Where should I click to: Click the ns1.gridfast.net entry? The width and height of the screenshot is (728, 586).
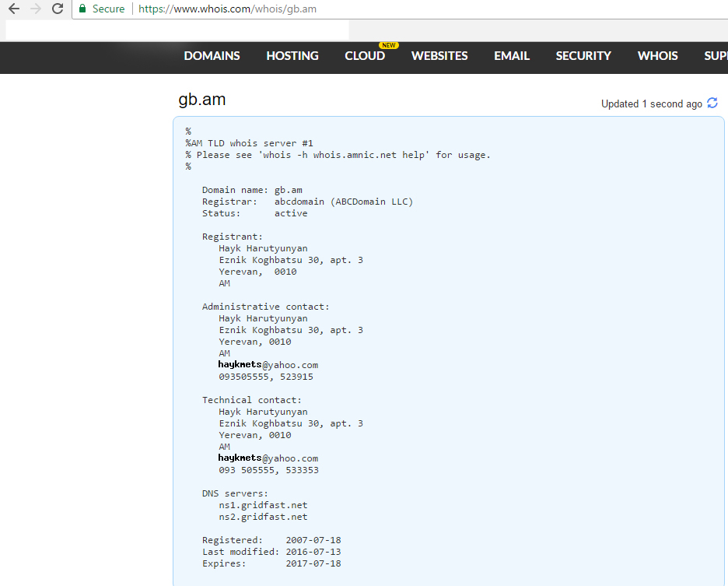point(263,505)
